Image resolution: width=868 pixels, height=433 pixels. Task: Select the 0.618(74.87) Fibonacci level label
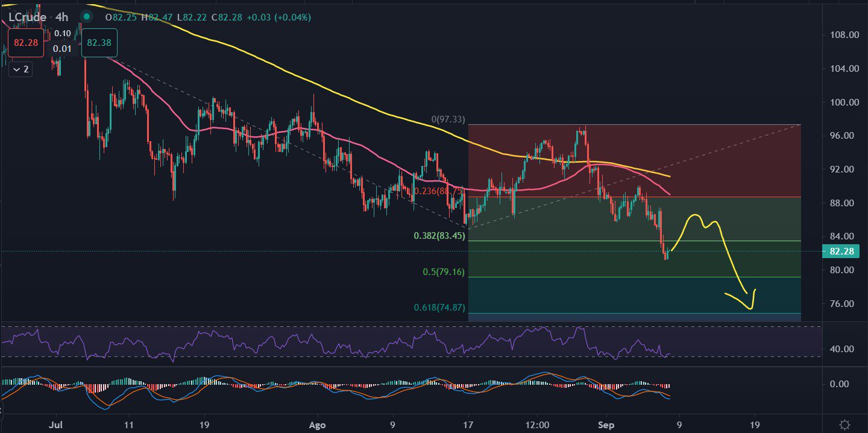point(439,308)
